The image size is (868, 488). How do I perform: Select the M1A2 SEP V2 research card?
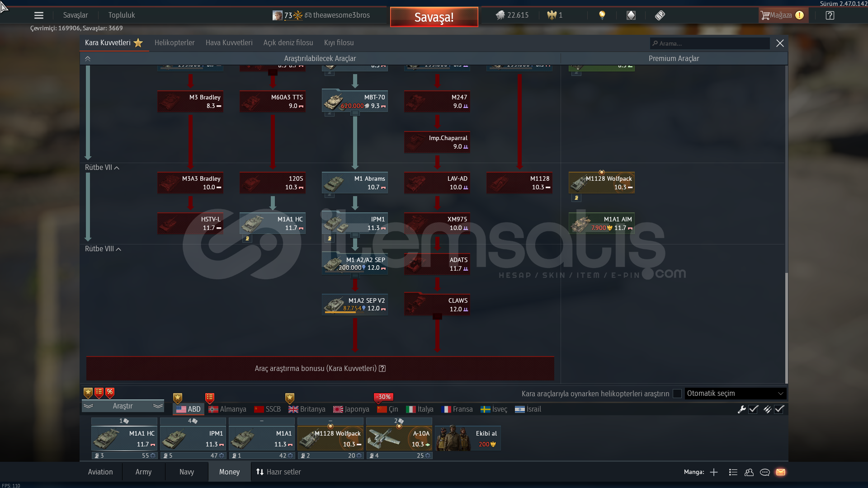[x=355, y=305]
